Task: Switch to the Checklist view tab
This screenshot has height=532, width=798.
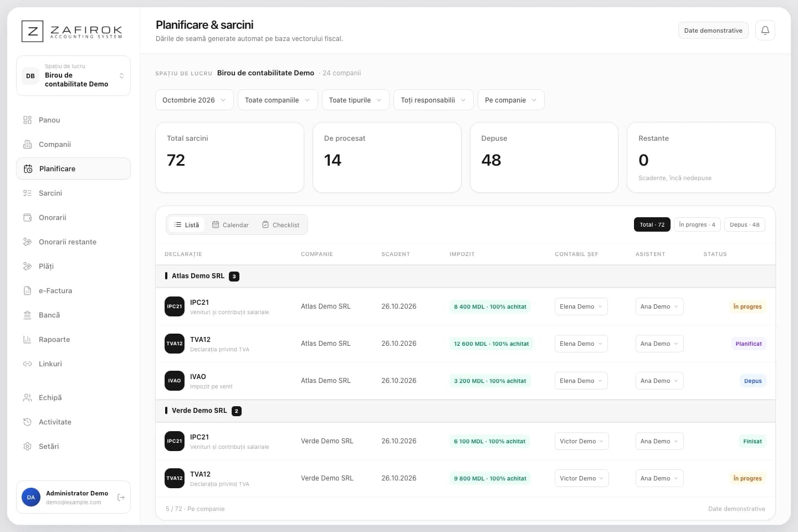Action: pyautogui.click(x=280, y=224)
